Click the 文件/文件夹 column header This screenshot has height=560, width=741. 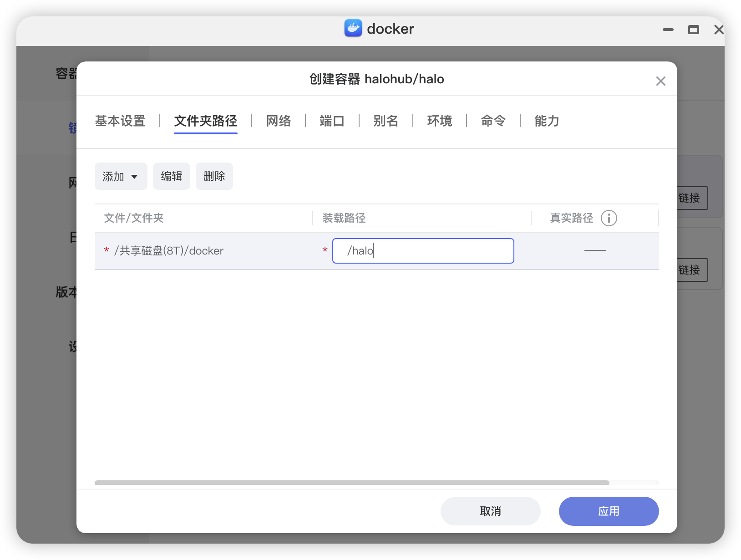[134, 218]
